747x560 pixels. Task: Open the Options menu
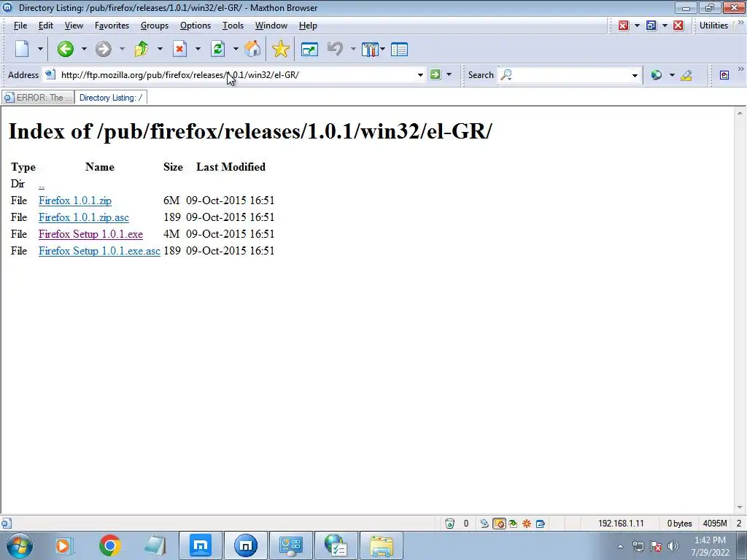pos(196,26)
